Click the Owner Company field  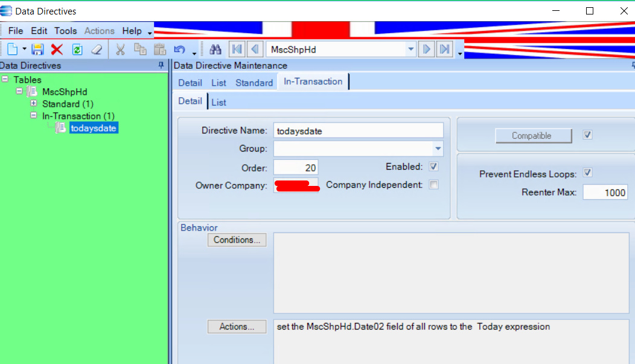coord(296,185)
